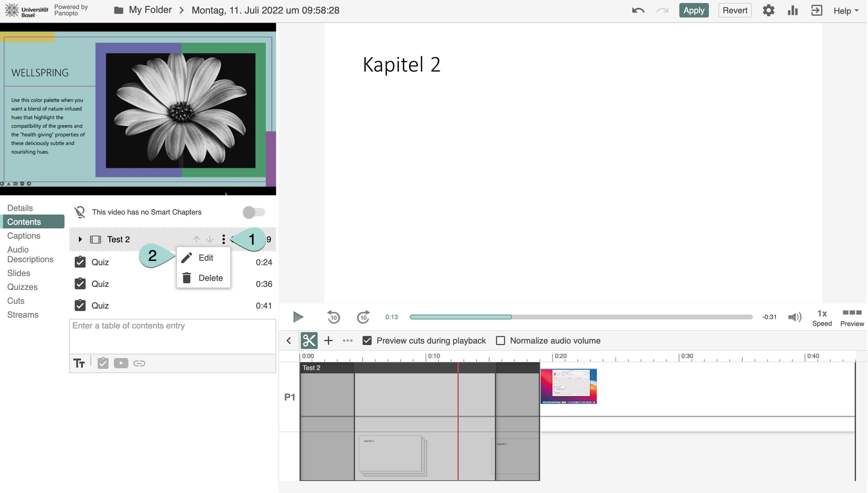Open the Help dropdown menu
Screen dimensions: 868x493
(845, 10)
